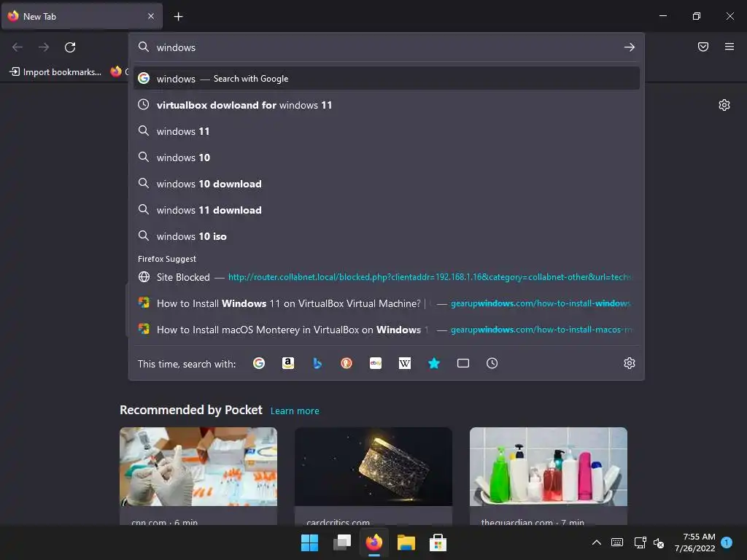747x560 pixels.
Task: Show hidden system tray icons
Action: point(597,542)
